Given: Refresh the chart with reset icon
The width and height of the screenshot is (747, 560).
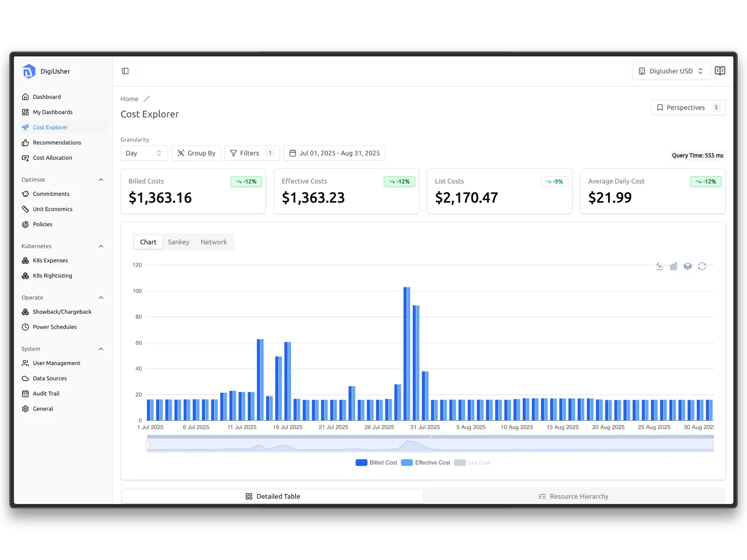Looking at the screenshot, I should [x=702, y=266].
